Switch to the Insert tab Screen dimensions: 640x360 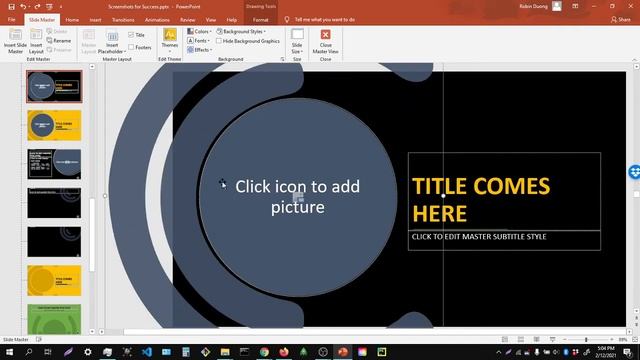coord(95,20)
